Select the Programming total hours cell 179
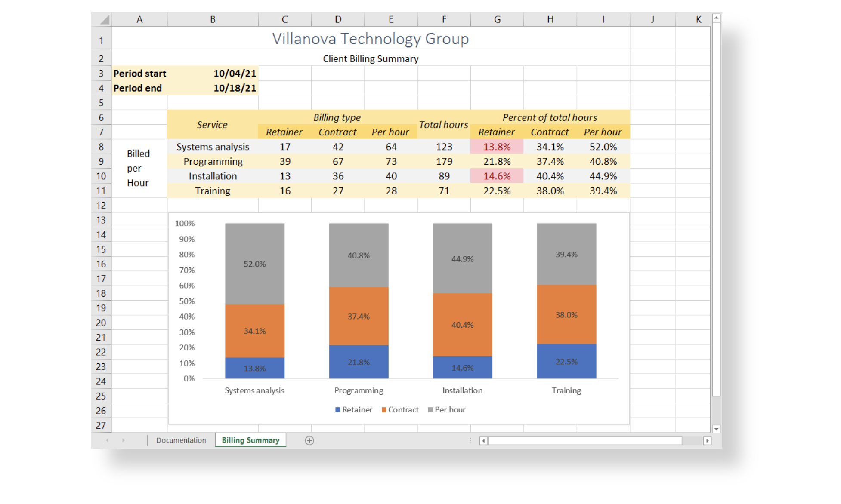 click(444, 162)
